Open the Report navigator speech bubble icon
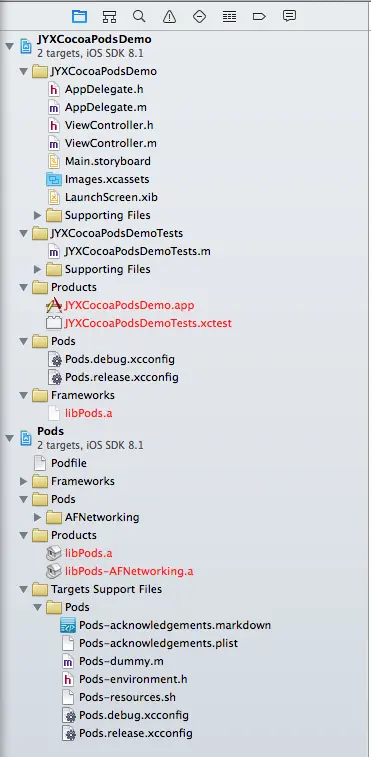The image size is (371, 757). coord(289,16)
